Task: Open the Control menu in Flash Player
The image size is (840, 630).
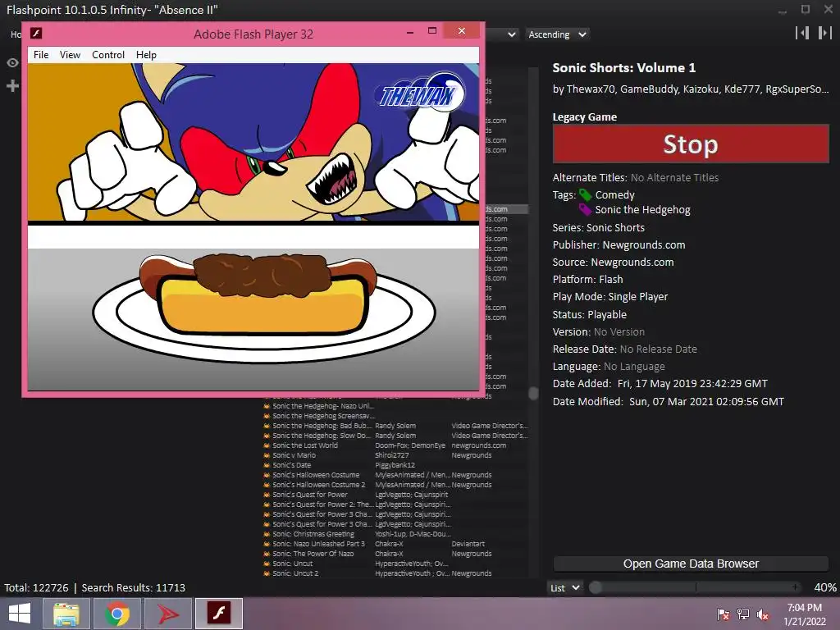Action: [108, 55]
